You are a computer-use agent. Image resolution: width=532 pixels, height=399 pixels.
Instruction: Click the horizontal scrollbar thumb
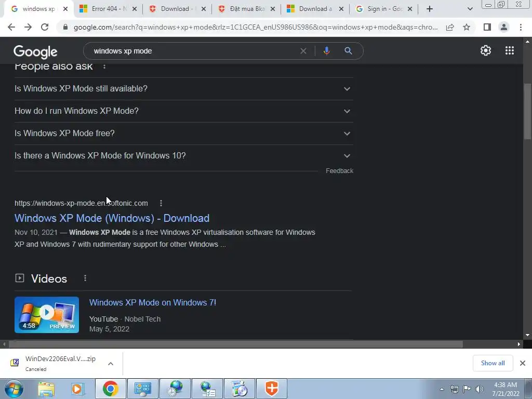pyautogui.click(x=236, y=344)
